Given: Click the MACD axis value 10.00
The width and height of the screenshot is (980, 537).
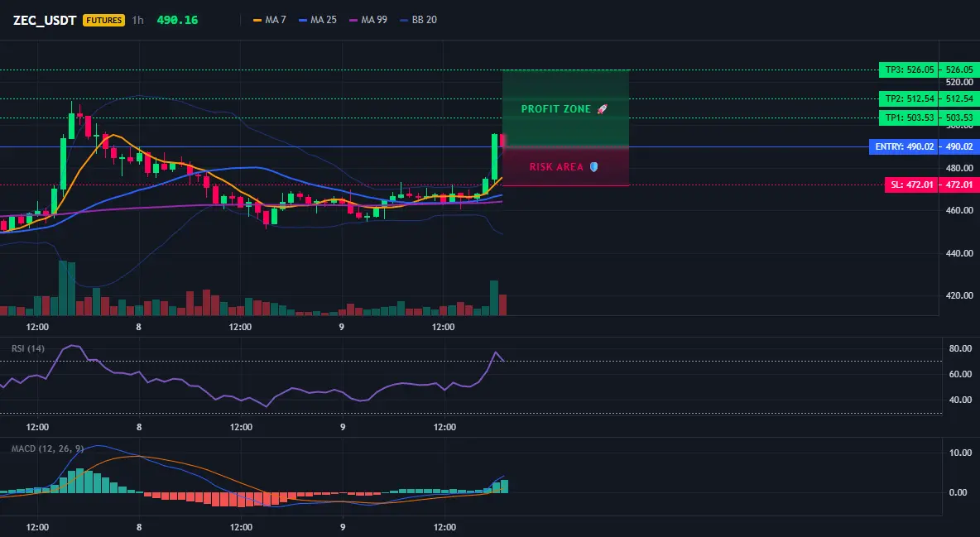Looking at the screenshot, I should tap(961, 453).
